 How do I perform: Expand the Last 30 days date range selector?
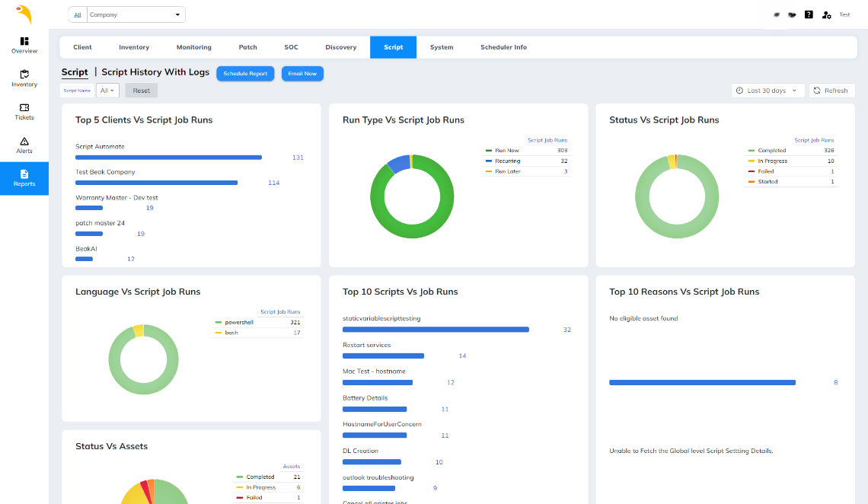click(x=767, y=91)
